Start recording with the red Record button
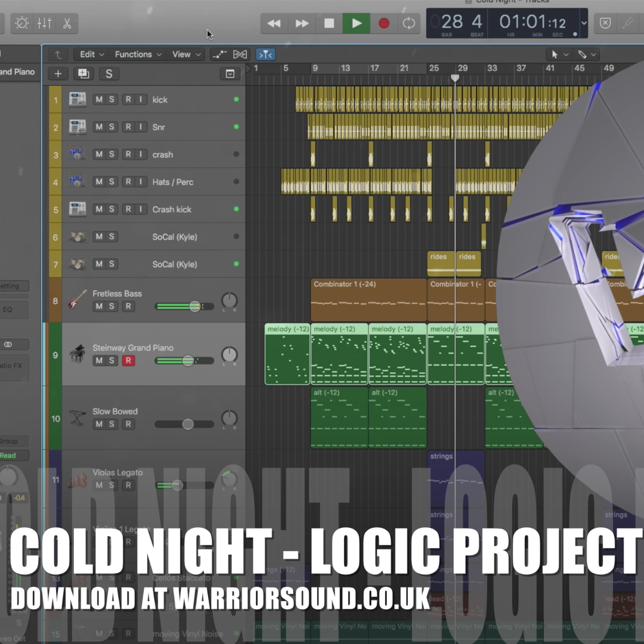644x644 pixels. [383, 23]
